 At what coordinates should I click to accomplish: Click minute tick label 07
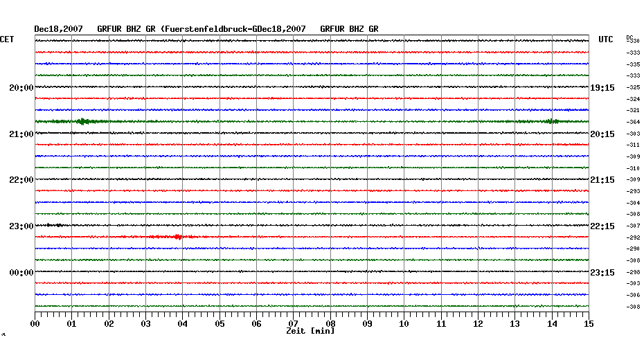click(x=293, y=323)
